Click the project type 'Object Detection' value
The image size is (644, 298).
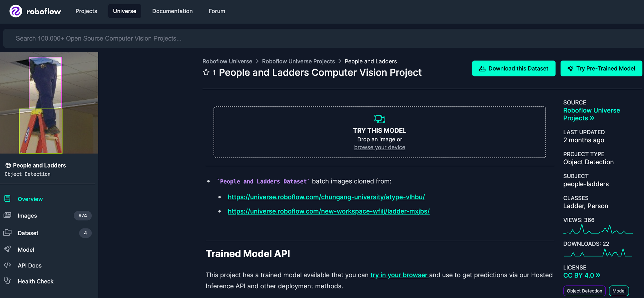click(588, 162)
